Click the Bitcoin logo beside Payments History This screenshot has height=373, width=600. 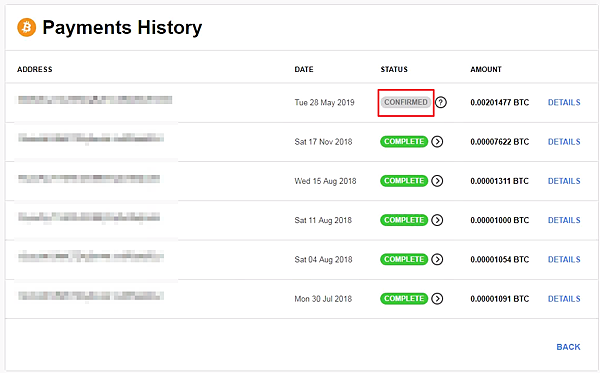point(26,28)
